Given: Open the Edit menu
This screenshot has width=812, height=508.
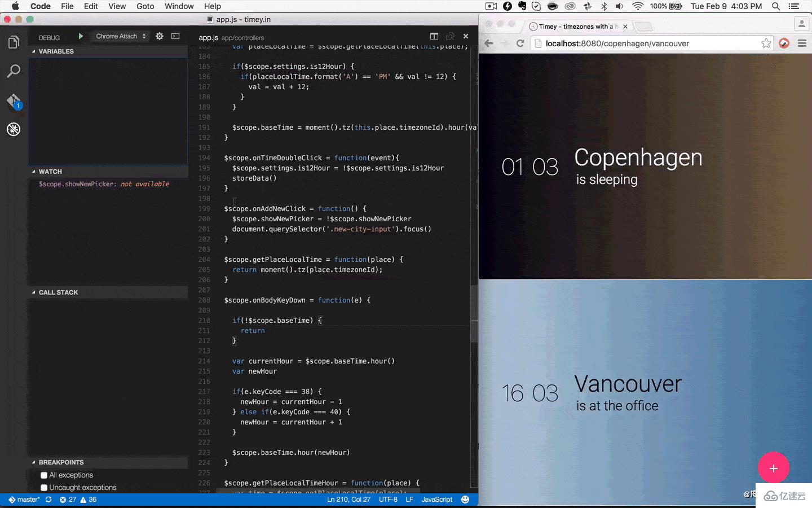Looking at the screenshot, I should point(91,6).
